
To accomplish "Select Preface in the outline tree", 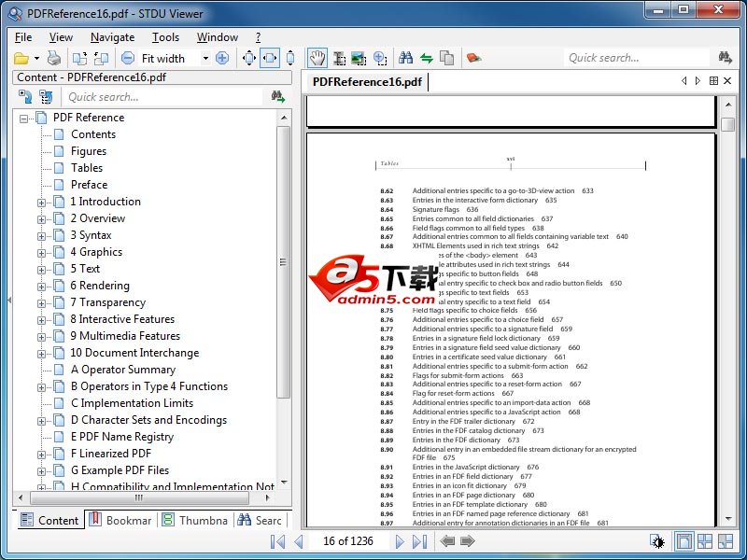I will click(x=89, y=184).
